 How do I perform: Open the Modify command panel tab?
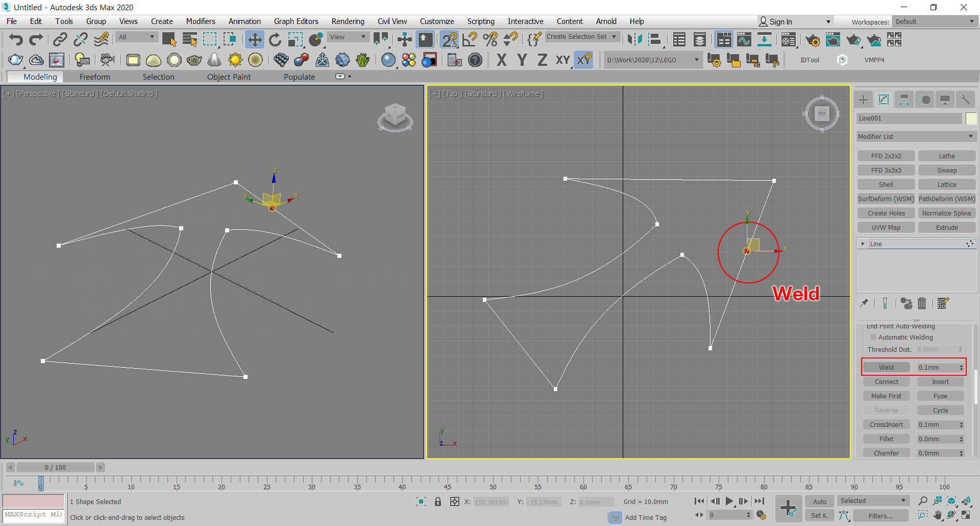point(884,100)
